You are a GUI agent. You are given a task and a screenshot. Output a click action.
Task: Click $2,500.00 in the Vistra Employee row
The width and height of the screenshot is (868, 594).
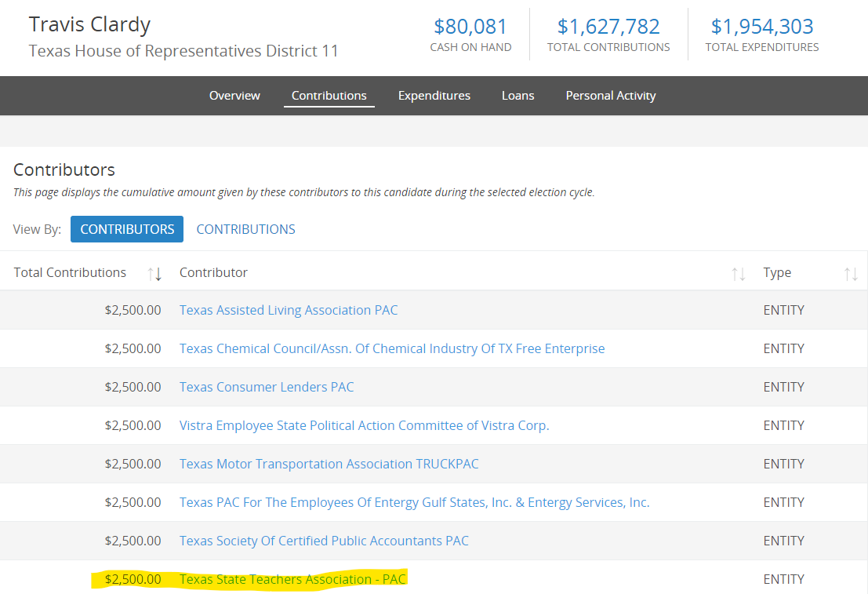coord(133,425)
